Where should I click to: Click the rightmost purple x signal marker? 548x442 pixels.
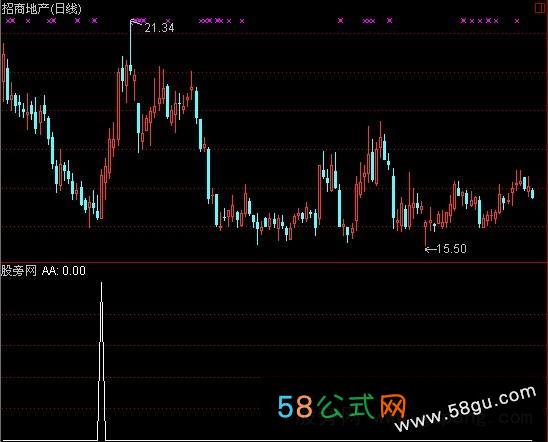pos(517,21)
